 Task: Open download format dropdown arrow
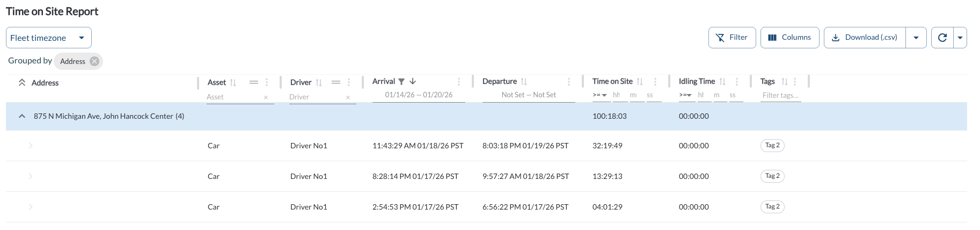tap(916, 38)
